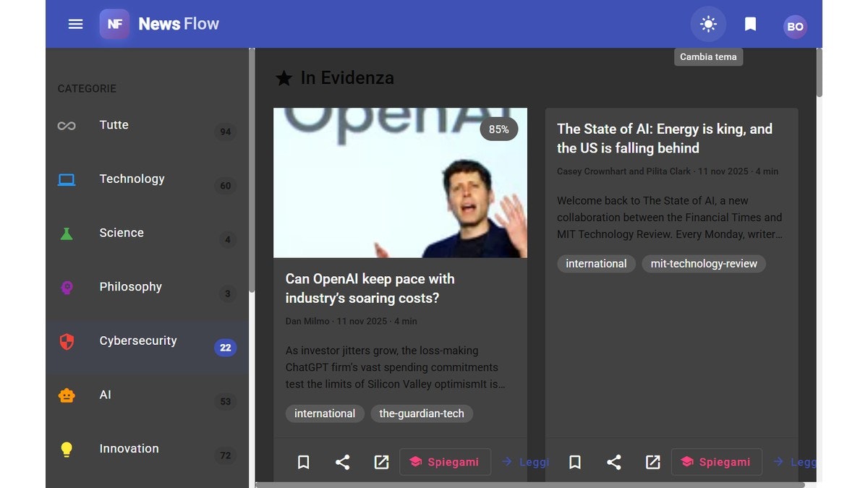Click the Spiegami button on OpenAI article
The width and height of the screenshot is (868, 488).
point(446,461)
